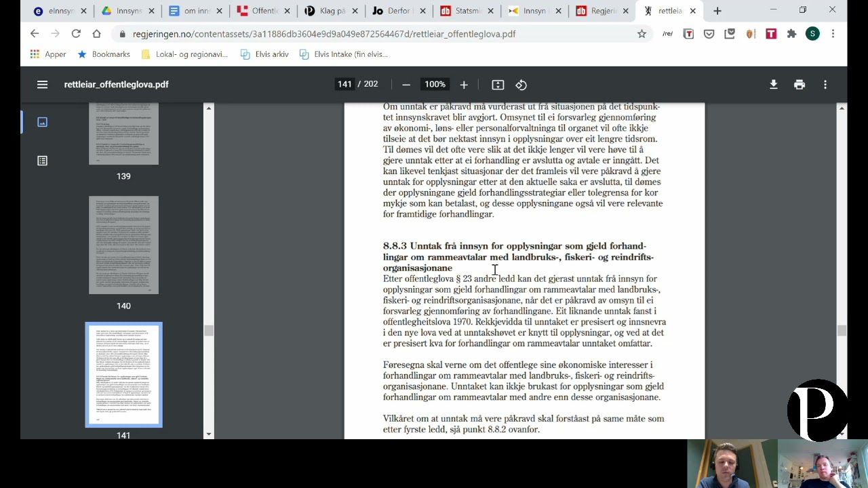Open the Apper apps shortcut
868x488 pixels.
(47, 54)
